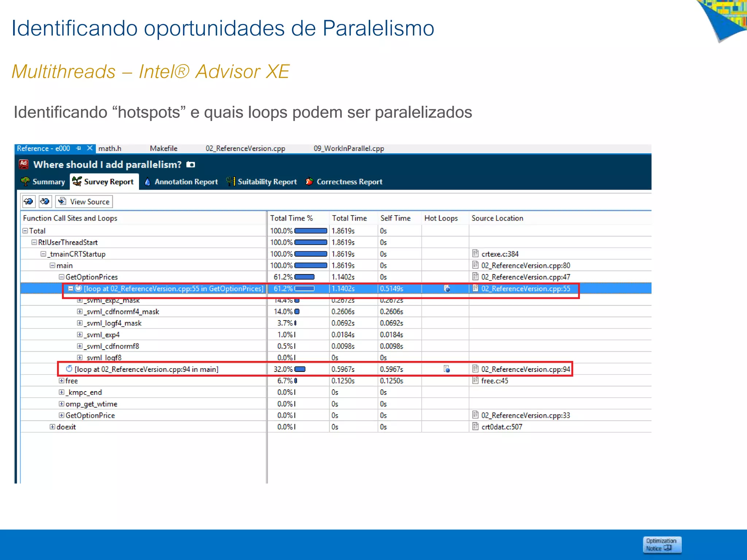Click the Summary tab tree icon
The height and width of the screenshot is (560, 747).
pyautogui.click(x=25, y=181)
